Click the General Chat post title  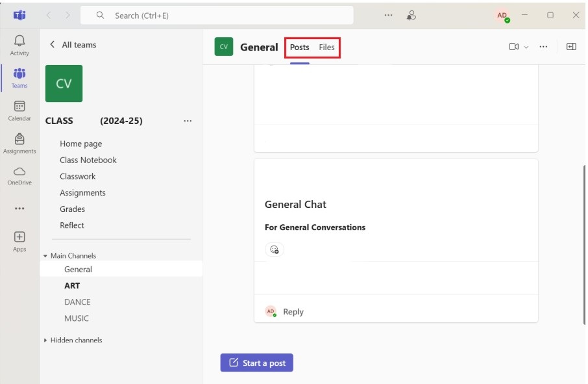click(x=295, y=205)
